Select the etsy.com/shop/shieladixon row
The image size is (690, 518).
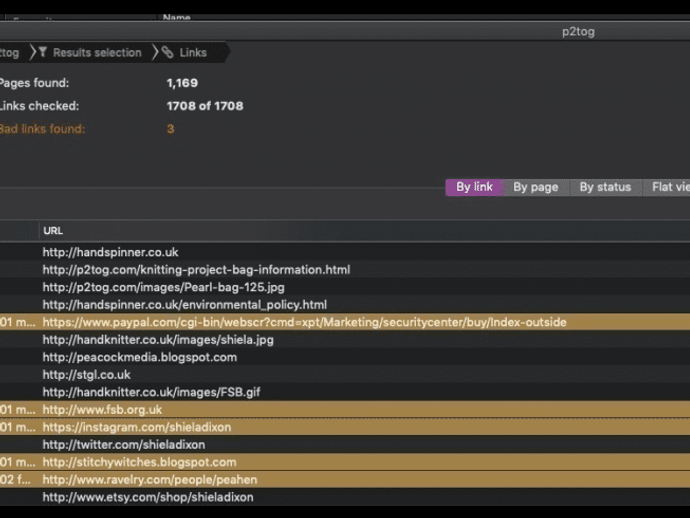point(345,497)
